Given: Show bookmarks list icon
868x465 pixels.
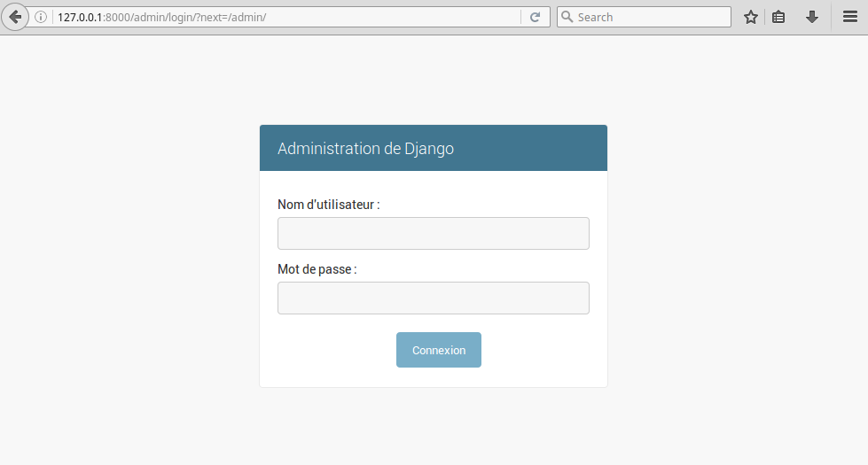Looking at the screenshot, I should point(778,17).
